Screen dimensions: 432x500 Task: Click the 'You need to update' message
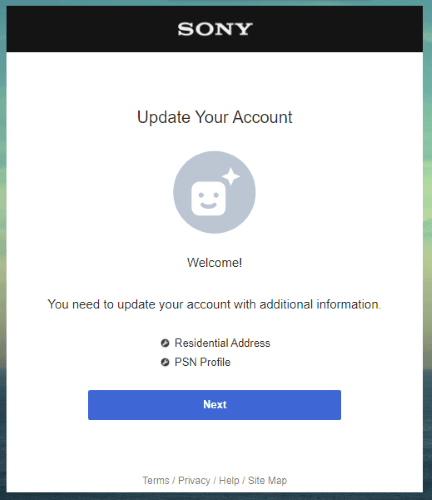[x=214, y=304]
